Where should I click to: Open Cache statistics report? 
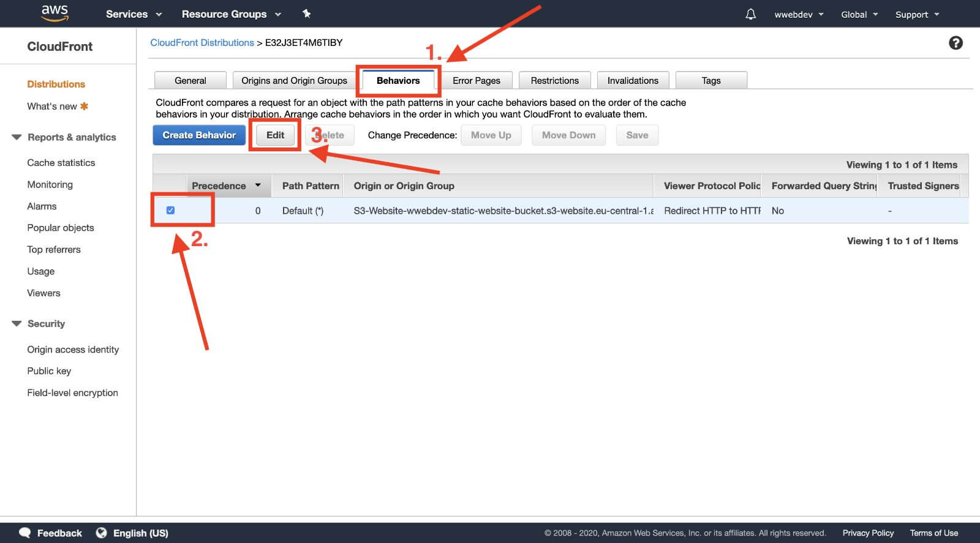(x=61, y=162)
